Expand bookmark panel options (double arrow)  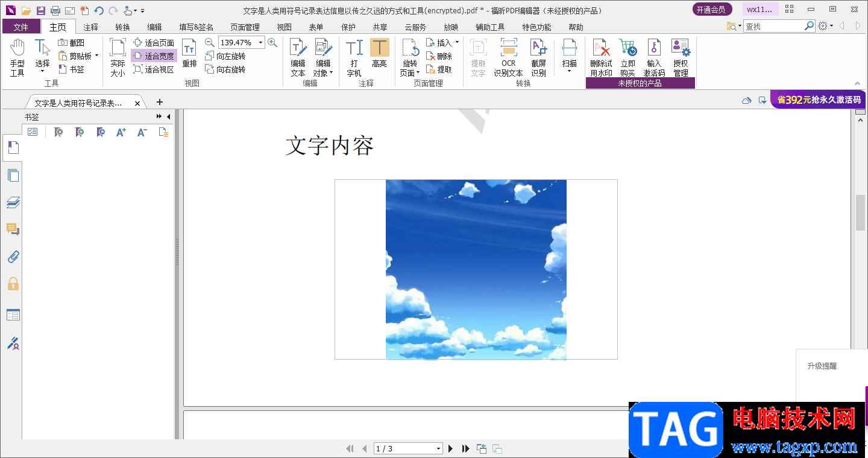(x=159, y=116)
